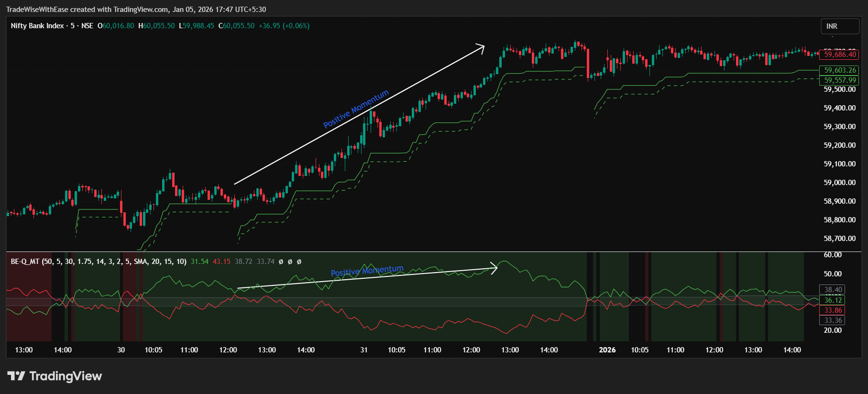Select the Positive Momentum label in indicator pane

(x=367, y=271)
